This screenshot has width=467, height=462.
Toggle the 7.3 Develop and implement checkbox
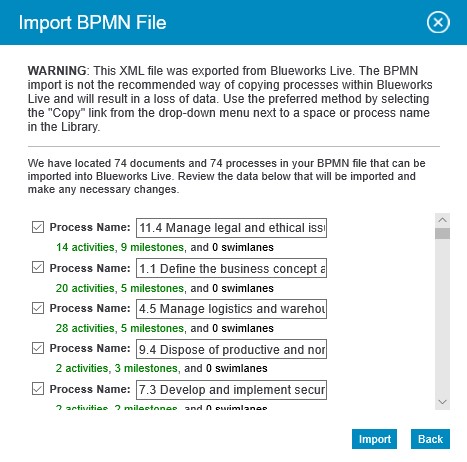[x=38, y=389]
